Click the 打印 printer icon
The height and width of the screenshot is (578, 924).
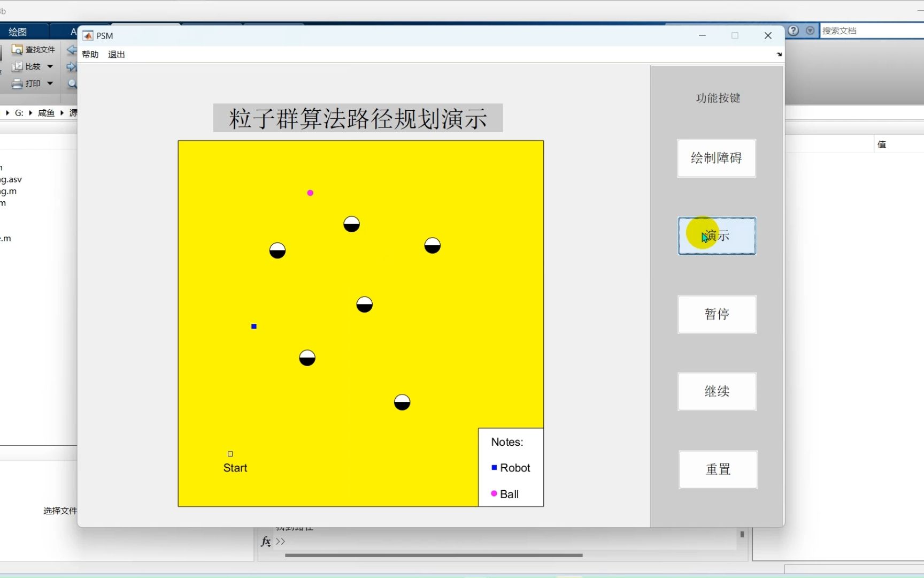point(17,83)
